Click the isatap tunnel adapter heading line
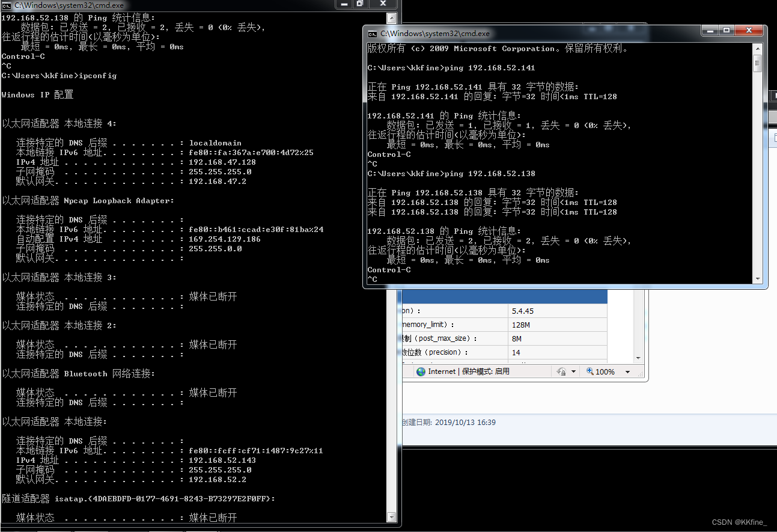Image resolution: width=777 pixels, height=532 pixels. point(138,499)
